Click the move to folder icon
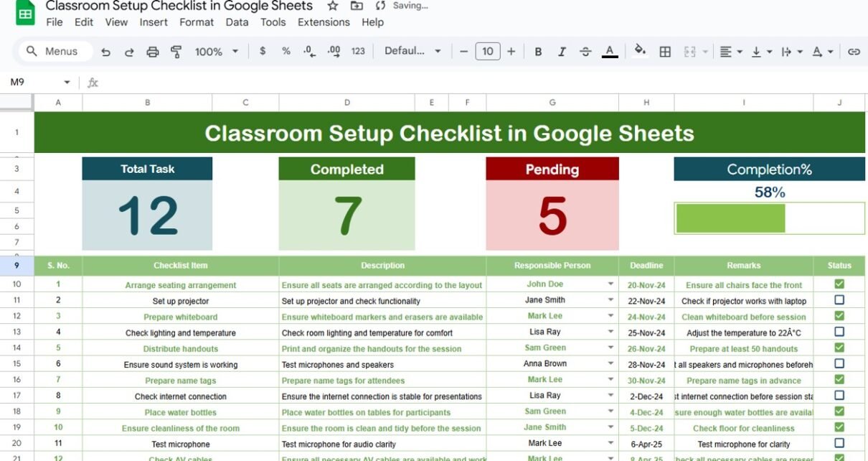The width and height of the screenshot is (868, 461). [x=357, y=6]
